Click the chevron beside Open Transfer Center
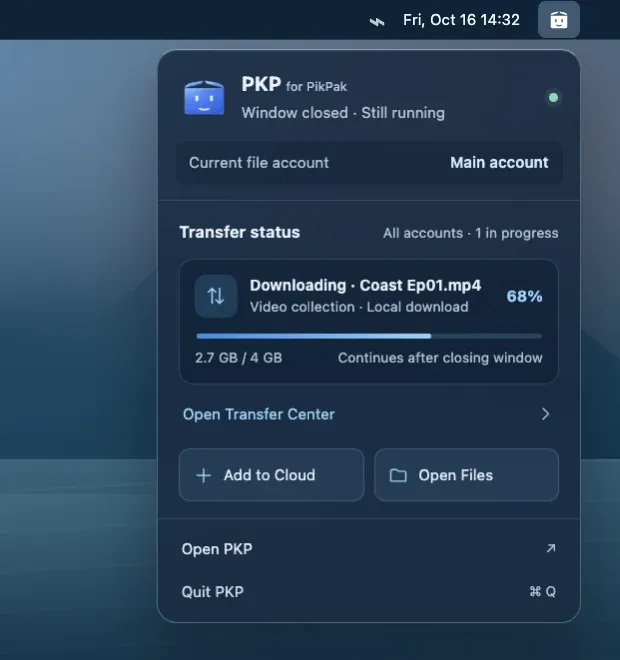 (x=545, y=414)
